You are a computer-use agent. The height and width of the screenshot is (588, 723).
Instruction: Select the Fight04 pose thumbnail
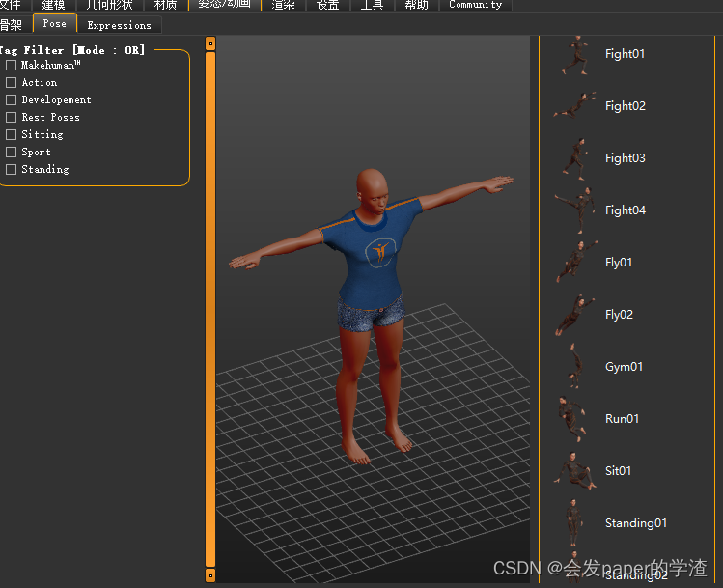pos(574,210)
